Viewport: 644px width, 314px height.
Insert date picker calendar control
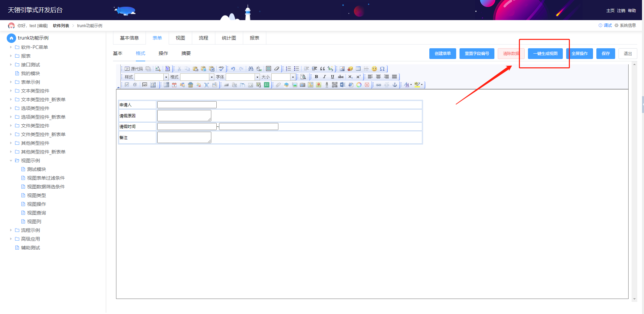pos(174,85)
